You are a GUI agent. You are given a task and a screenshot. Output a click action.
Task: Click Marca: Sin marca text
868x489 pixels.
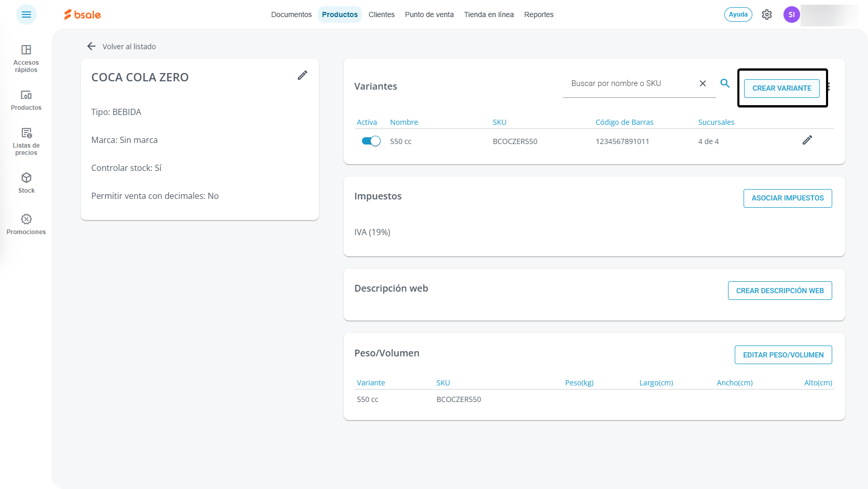pos(124,140)
